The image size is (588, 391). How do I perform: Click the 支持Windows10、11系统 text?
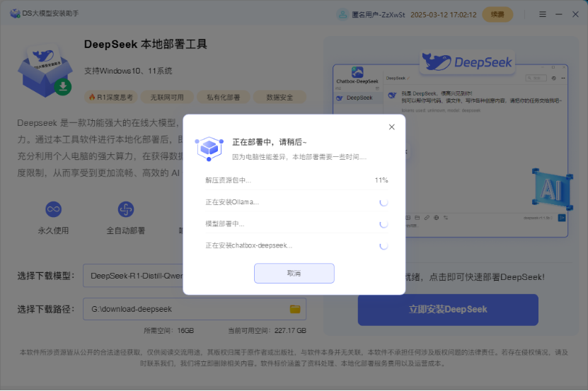pyautogui.click(x=128, y=71)
